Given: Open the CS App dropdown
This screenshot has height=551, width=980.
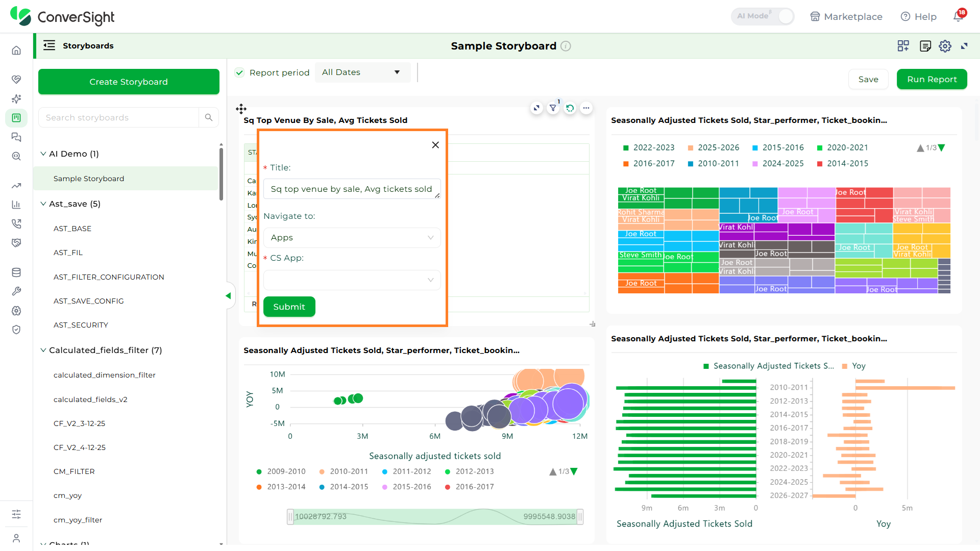Looking at the screenshot, I should [352, 280].
